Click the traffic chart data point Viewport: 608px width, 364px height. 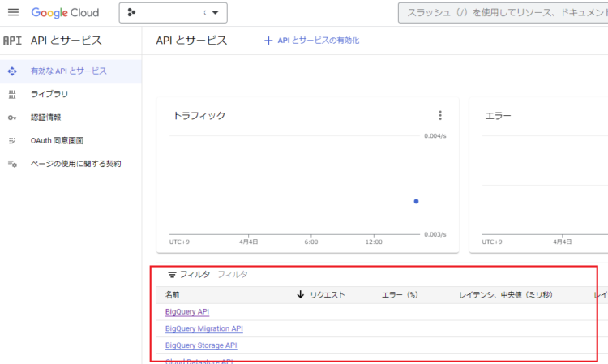[x=416, y=201]
